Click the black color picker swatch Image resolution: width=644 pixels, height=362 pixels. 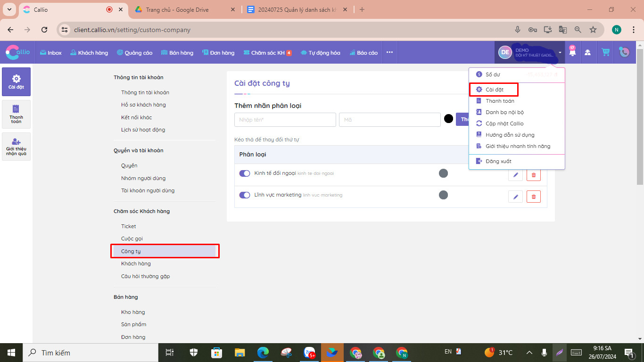click(448, 119)
